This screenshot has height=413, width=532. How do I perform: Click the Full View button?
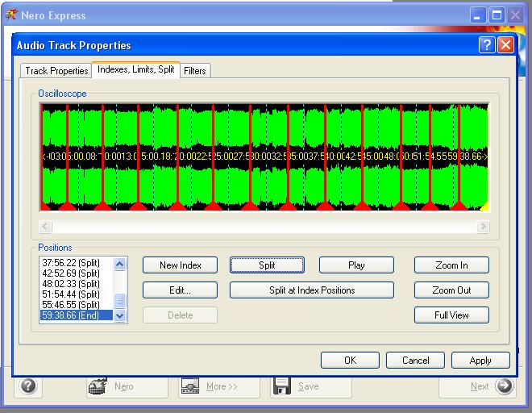click(451, 315)
